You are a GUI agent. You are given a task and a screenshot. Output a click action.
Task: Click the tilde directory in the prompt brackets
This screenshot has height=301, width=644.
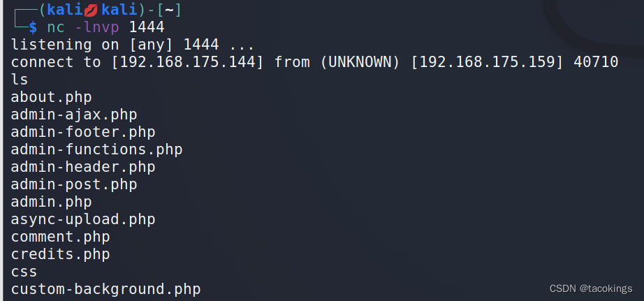[x=169, y=10]
